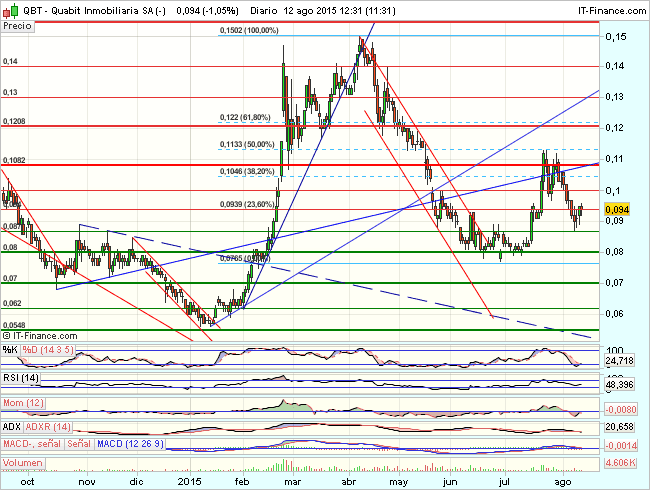The width and height of the screenshot is (650, 490).
Task: Click the 0,1082 resistance level label
Action: (14, 160)
